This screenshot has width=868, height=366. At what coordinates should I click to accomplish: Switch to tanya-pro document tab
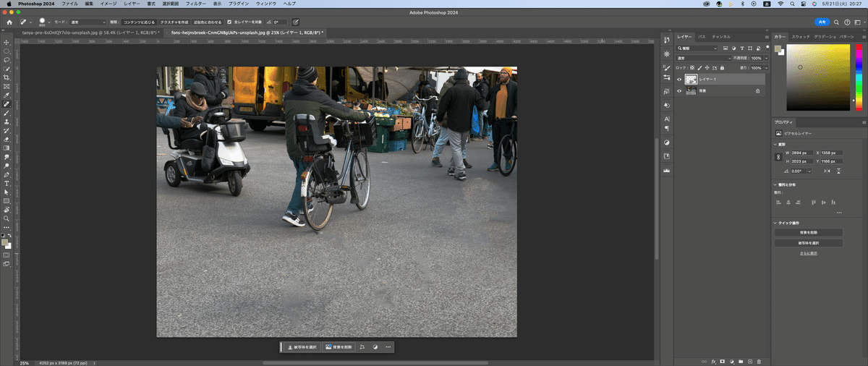[91, 33]
